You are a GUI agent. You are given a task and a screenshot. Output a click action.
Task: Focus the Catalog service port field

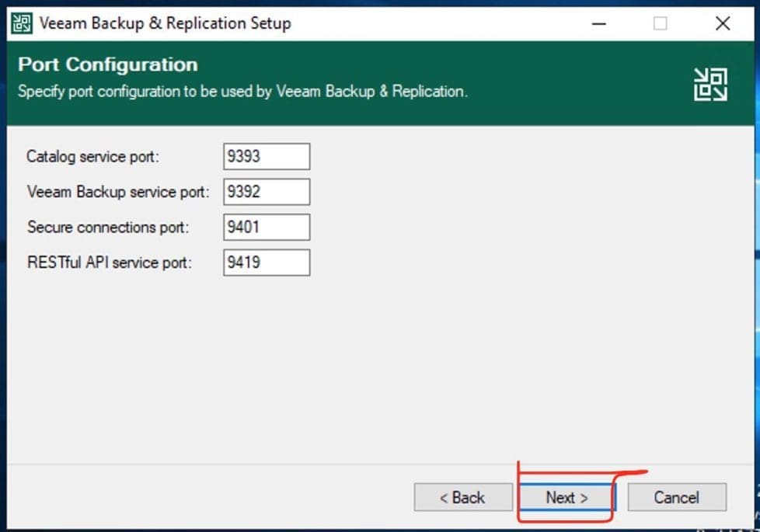click(x=267, y=156)
